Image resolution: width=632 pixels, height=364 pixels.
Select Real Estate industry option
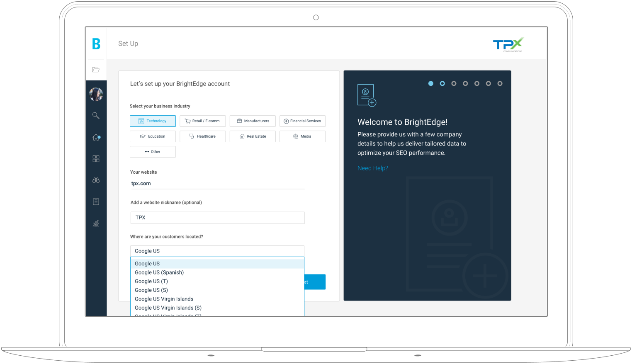point(253,136)
